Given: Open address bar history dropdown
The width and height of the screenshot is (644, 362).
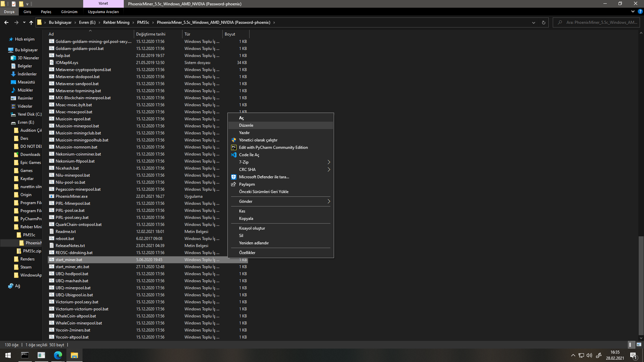Looking at the screenshot, I should [x=533, y=22].
